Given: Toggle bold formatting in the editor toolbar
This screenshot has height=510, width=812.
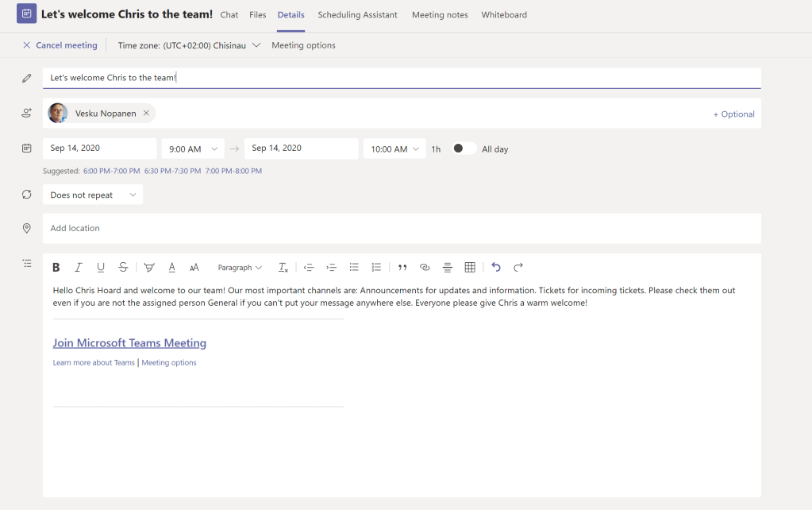Looking at the screenshot, I should 56,268.
